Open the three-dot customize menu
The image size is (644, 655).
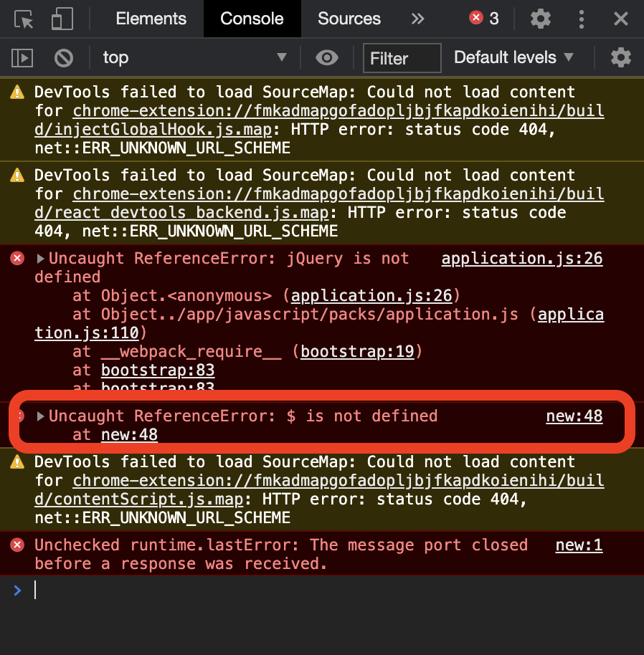point(582,19)
